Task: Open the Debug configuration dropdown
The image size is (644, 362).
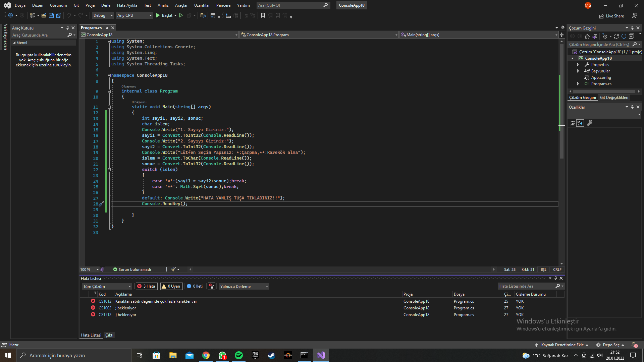Action: pyautogui.click(x=103, y=15)
